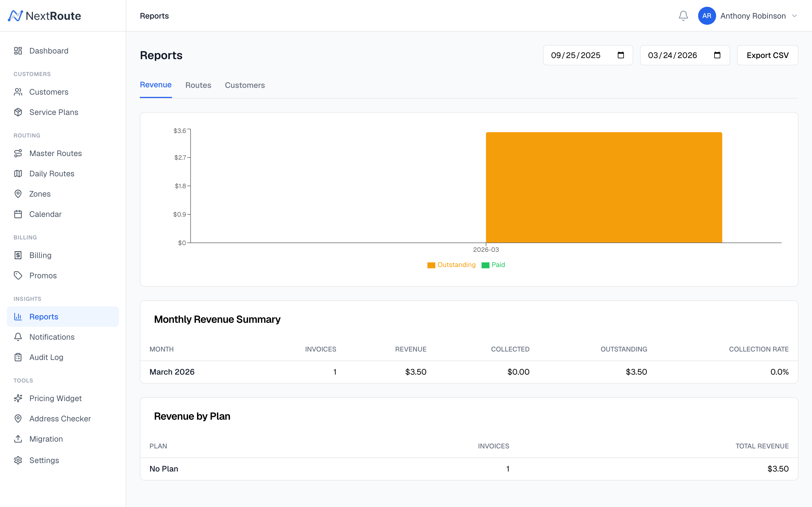Open Service Plans using the box icon
This screenshot has width=812, height=507.
click(x=18, y=112)
